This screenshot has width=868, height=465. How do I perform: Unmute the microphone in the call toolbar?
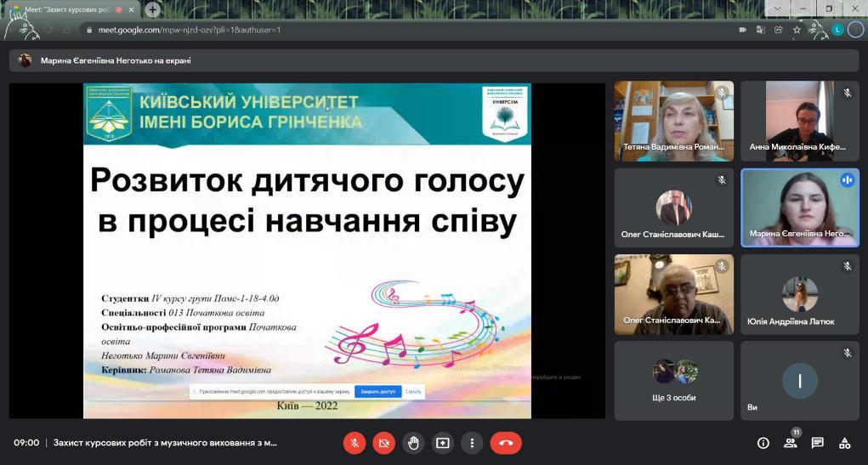click(x=355, y=443)
